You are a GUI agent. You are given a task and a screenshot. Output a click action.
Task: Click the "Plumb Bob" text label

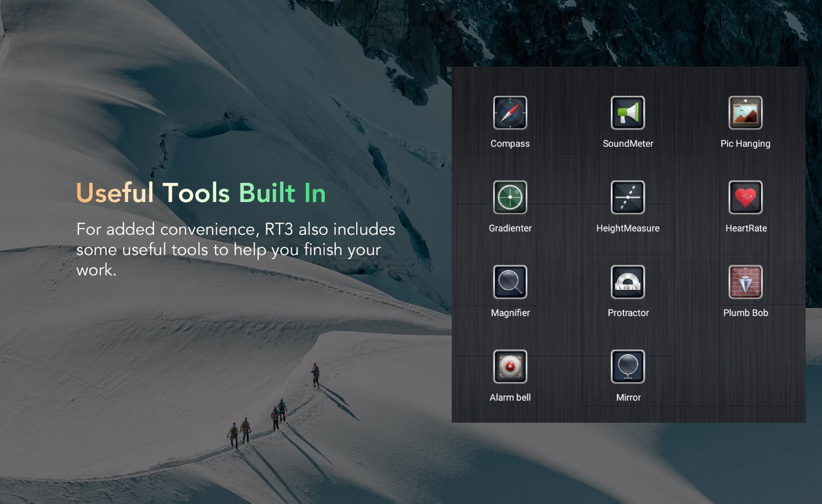745,313
